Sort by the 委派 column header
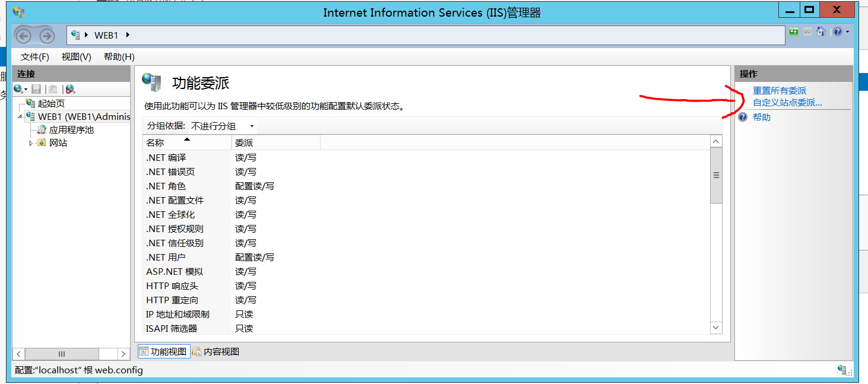Image resolution: width=868 pixels, height=384 pixels. click(275, 142)
